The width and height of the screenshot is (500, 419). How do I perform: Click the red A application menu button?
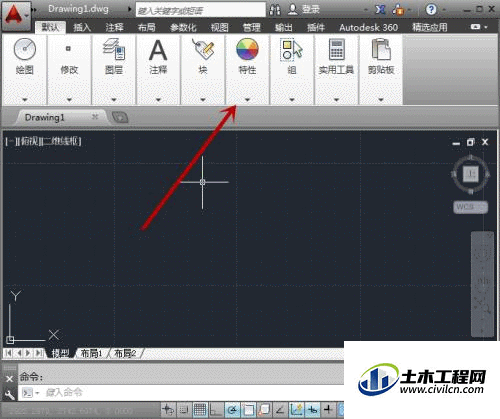coord(16,15)
